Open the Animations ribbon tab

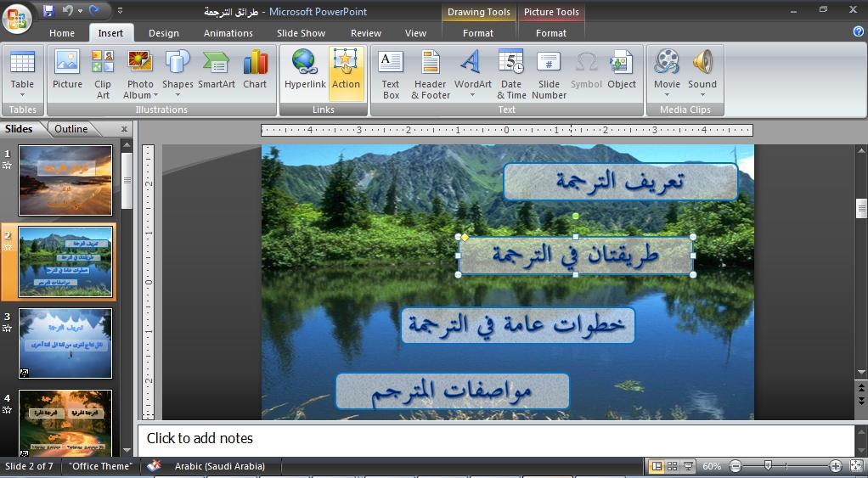pos(228,33)
